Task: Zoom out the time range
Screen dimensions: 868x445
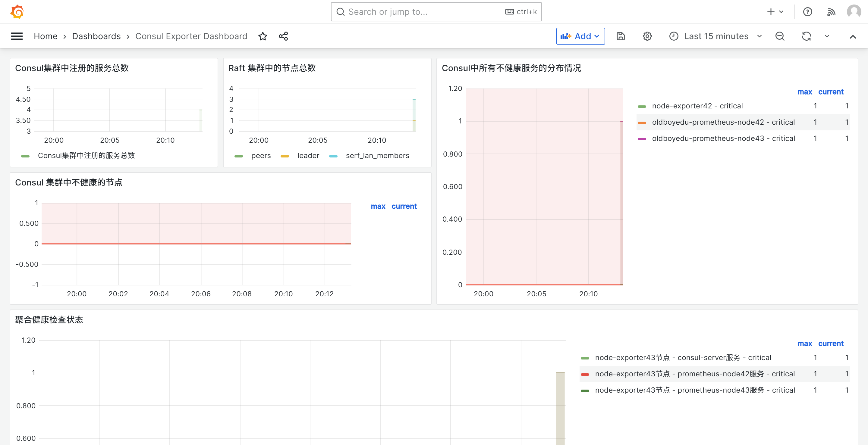Action: (x=780, y=36)
